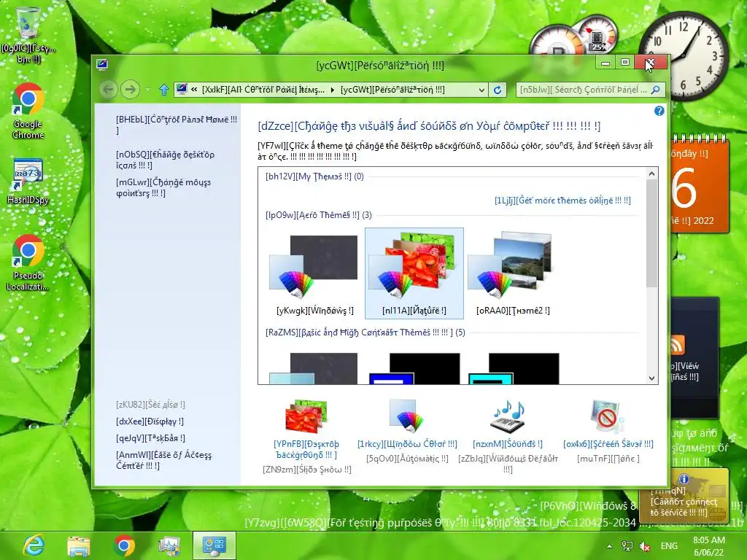Open the Display link under See also
The width and height of the screenshot is (747, 560).
pos(150,421)
